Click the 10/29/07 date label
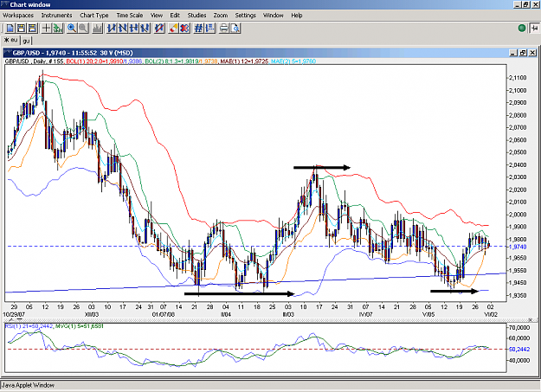This screenshot has width=541, height=392. [14, 314]
